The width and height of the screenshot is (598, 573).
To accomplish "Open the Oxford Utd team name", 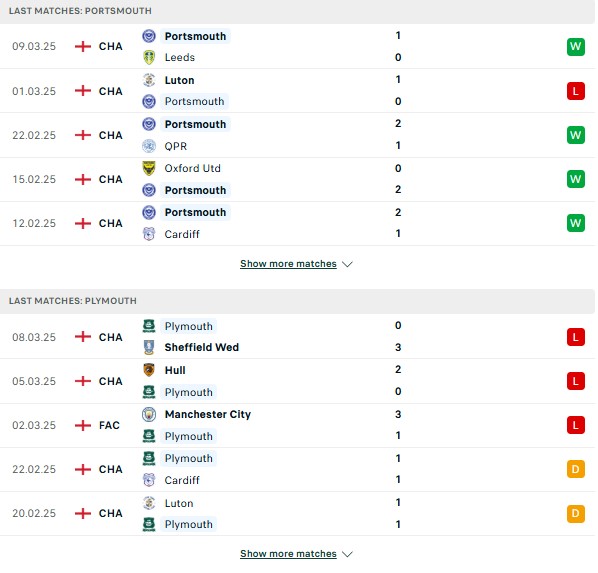I will click(193, 168).
